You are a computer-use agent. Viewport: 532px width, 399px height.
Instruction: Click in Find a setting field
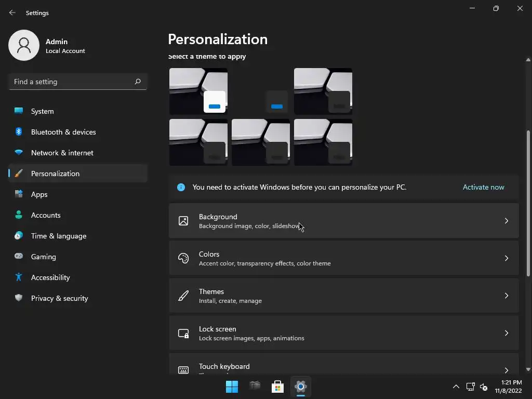(x=78, y=82)
